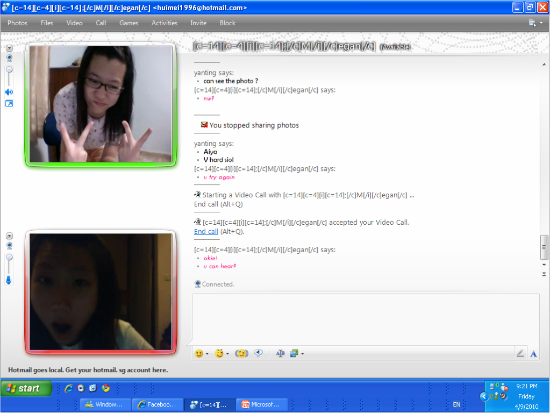Screen dimensions: 550x413
Task: Open the background picker icon
Action: [x=294, y=353]
